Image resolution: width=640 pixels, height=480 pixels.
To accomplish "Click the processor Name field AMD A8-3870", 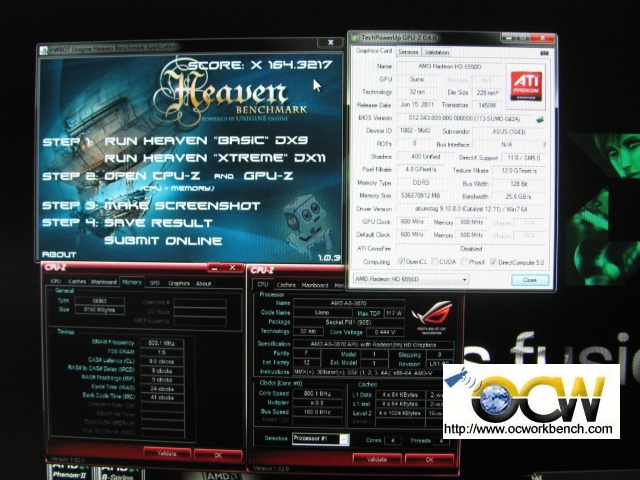I will pyautogui.click(x=349, y=303).
